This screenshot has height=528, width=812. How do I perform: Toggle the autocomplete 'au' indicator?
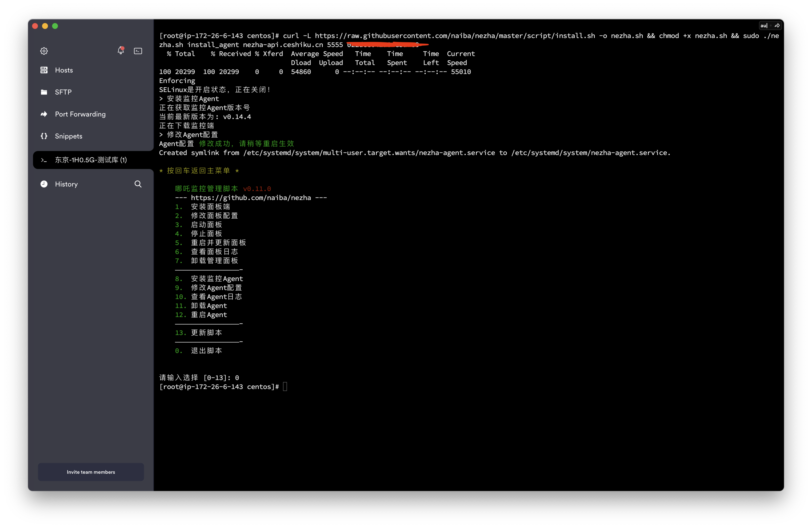click(763, 25)
